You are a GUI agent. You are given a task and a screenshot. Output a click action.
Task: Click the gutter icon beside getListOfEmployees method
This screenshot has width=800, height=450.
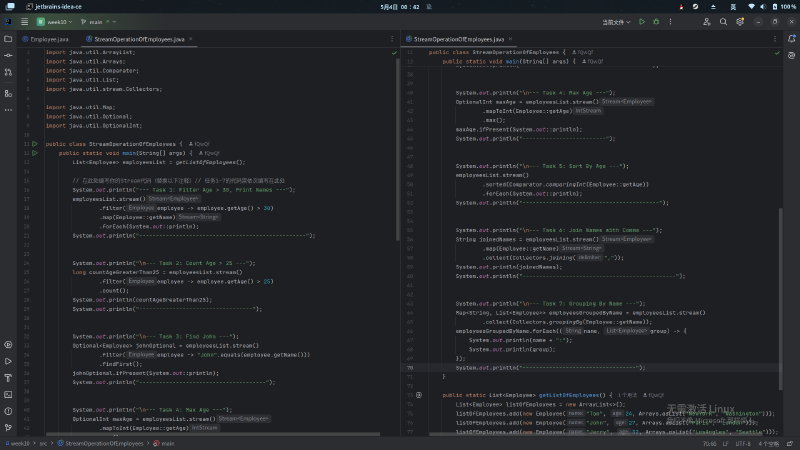pyautogui.click(x=419, y=395)
